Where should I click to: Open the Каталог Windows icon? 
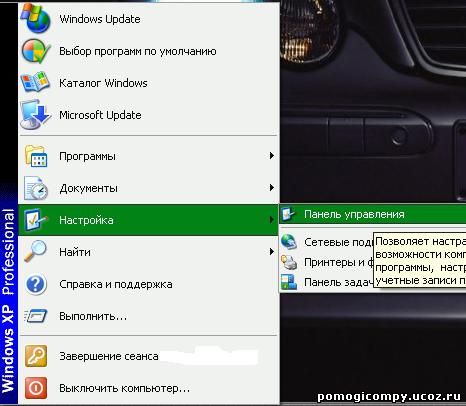pyautogui.click(x=35, y=82)
